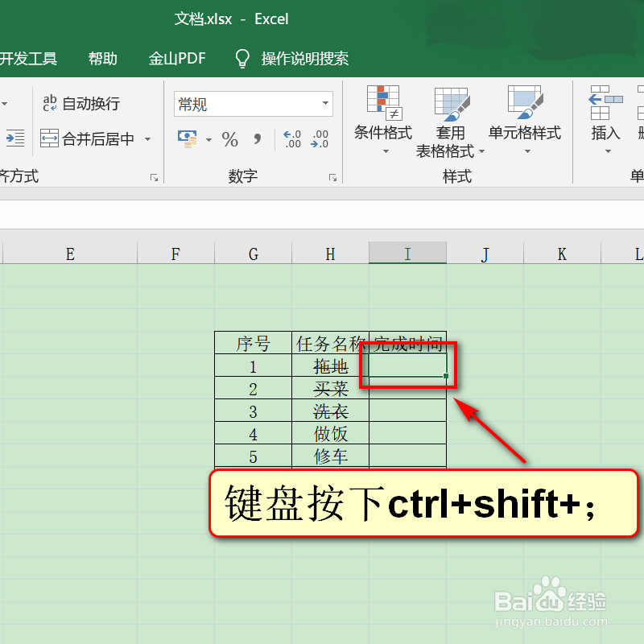Click the formula bar input area
Image resolution: width=644 pixels, height=644 pixels.
[x=322, y=214]
